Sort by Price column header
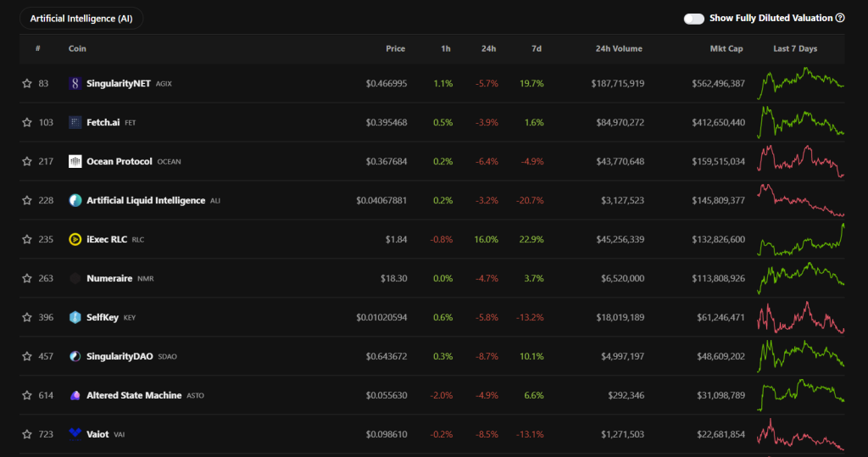868x457 pixels. pos(395,48)
